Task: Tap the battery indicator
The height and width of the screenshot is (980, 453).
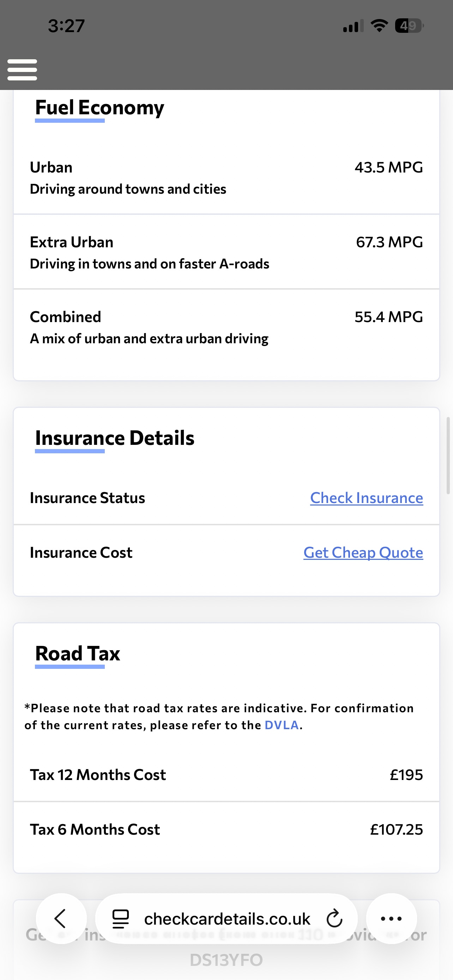Action: pyautogui.click(x=409, y=26)
